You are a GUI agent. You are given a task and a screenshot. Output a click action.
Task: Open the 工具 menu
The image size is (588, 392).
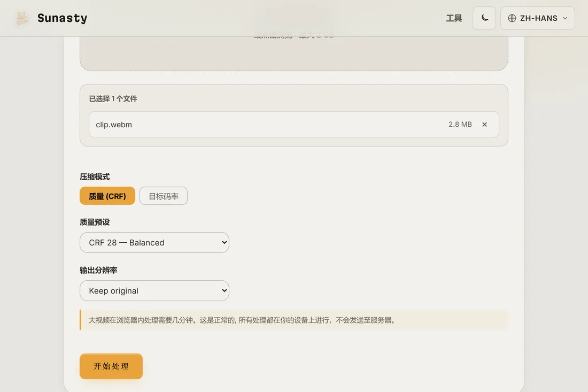click(454, 18)
